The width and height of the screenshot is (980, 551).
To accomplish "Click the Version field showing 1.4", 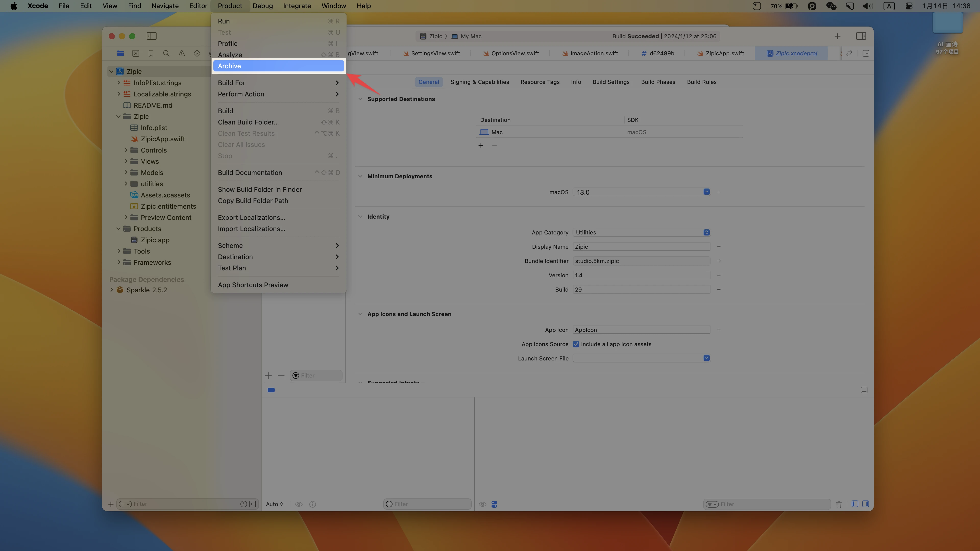I will coord(641,275).
